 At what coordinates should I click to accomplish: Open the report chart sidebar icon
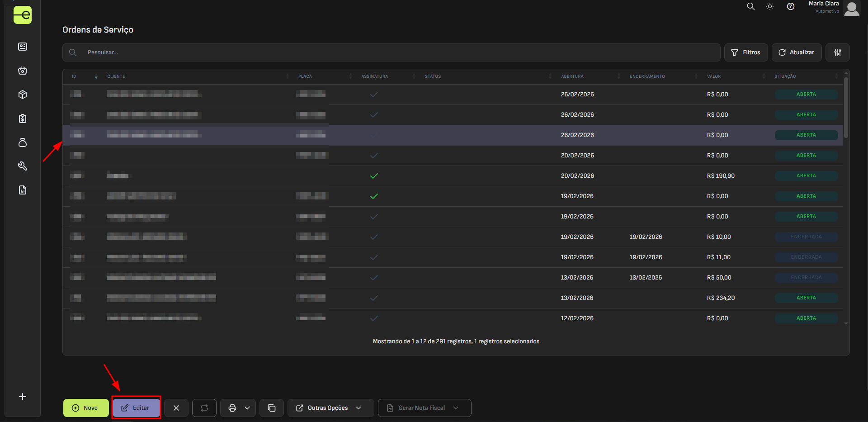[x=23, y=190]
